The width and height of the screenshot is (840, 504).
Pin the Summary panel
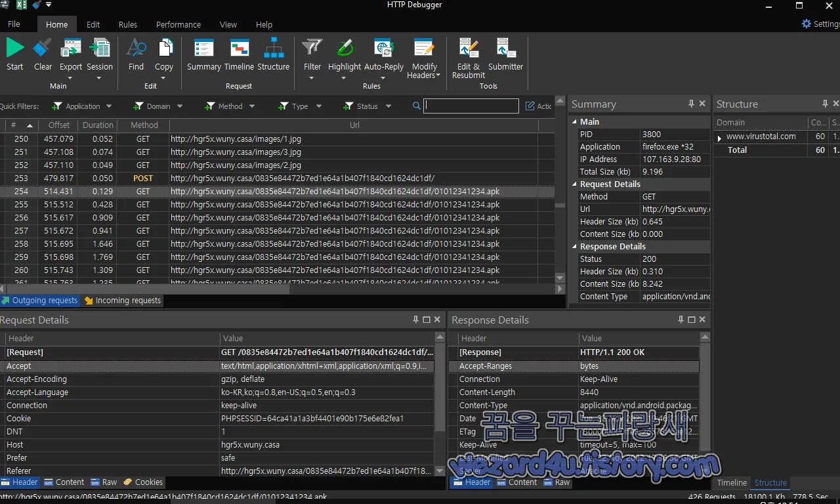[x=691, y=104]
